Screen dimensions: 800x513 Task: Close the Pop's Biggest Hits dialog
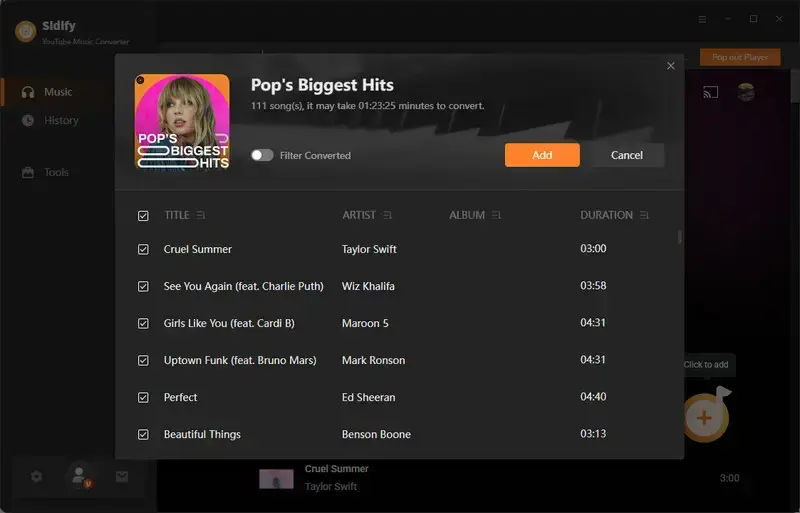[670, 66]
